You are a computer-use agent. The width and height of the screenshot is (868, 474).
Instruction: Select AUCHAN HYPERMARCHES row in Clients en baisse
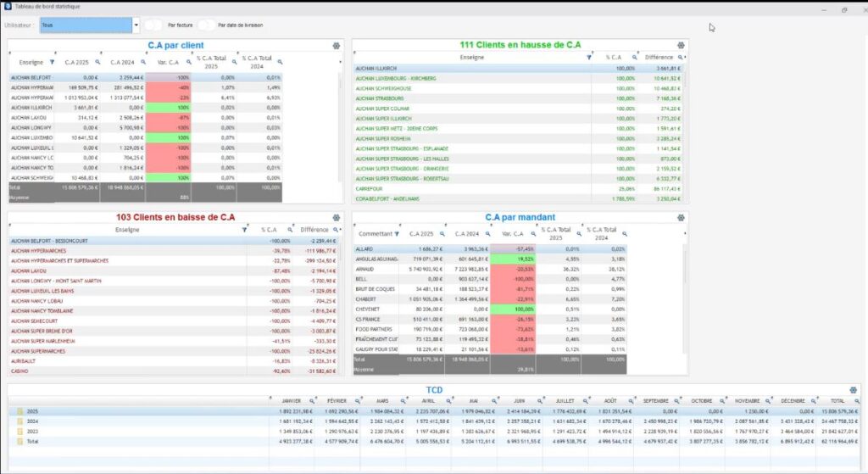tap(173, 251)
